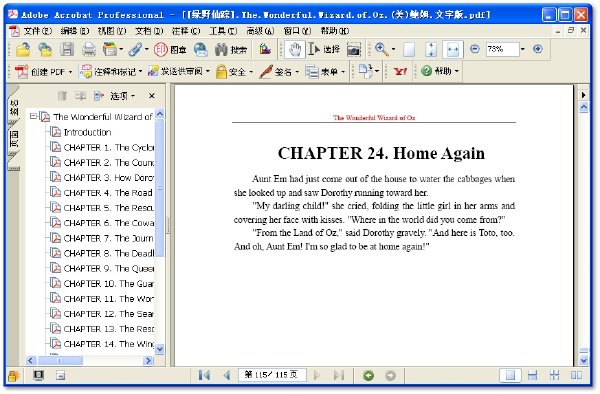This screenshot has height=394, width=600.
Task: Go to first page button
Action: [x=204, y=375]
